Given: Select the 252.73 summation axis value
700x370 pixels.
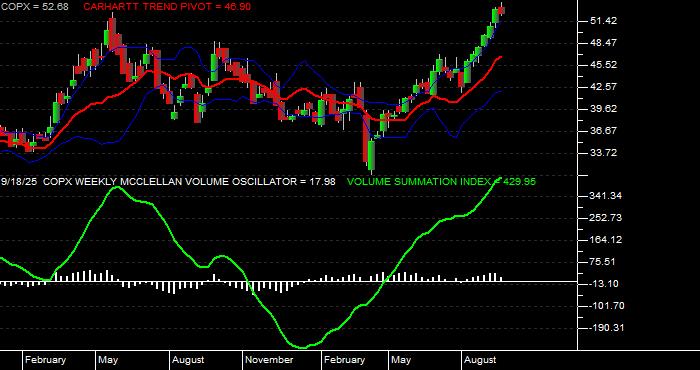Looking at the screenshot, I should point(605,218).
